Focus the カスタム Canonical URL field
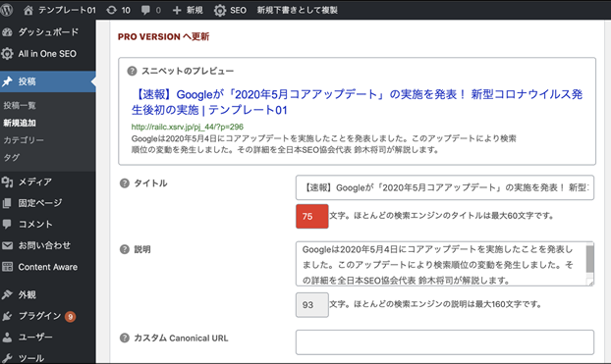 point(445,342)
